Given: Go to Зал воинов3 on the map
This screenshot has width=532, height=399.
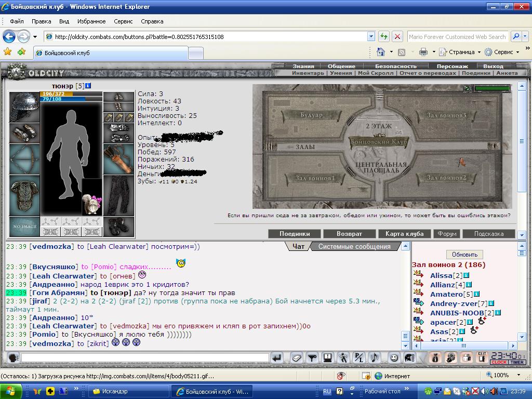Looking at the screenshot, I should coord(446,115).
